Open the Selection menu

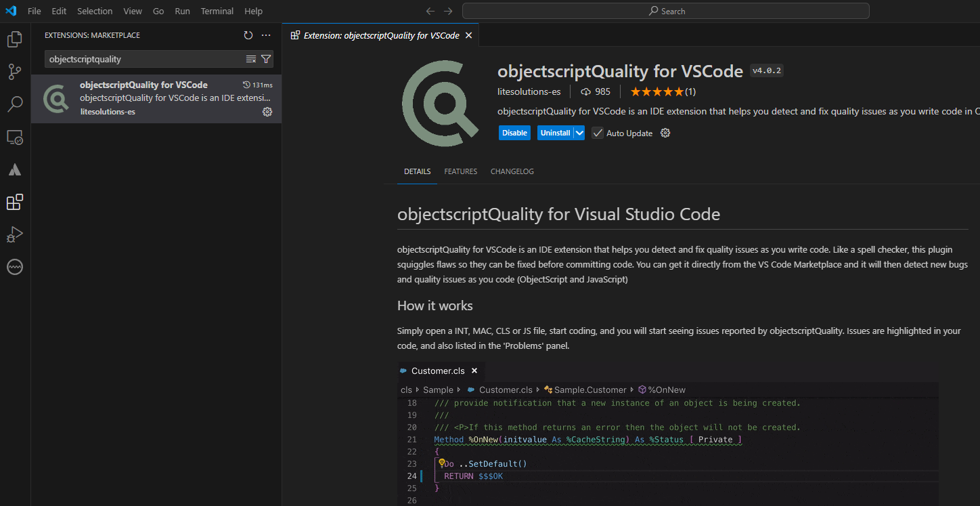[x=95, y=11]
